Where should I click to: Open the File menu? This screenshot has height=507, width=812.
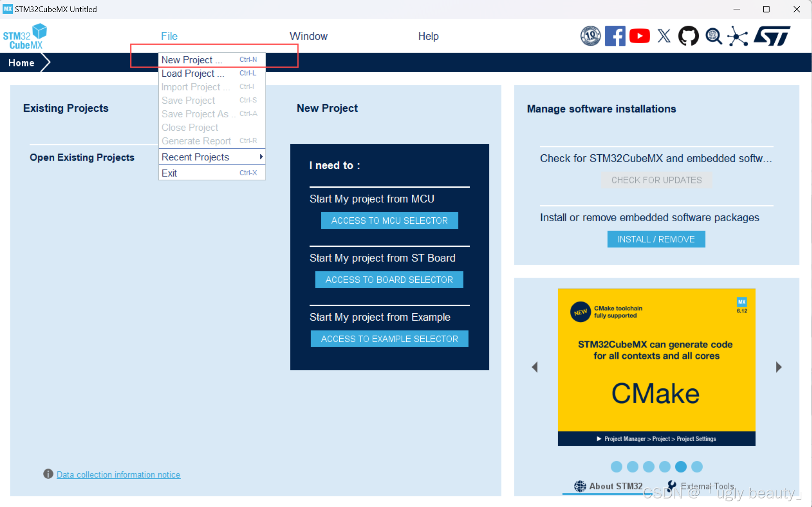click(x=169, y=36)
